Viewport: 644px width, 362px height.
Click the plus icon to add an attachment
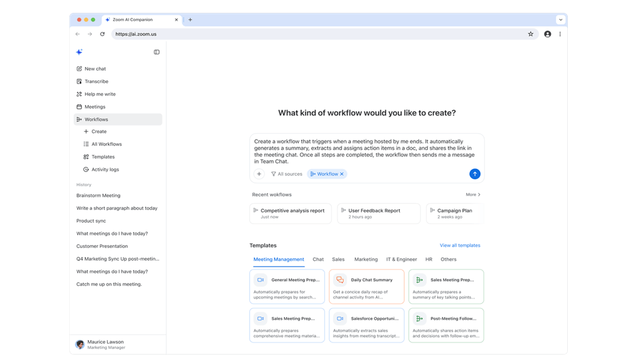pos(259,174)
